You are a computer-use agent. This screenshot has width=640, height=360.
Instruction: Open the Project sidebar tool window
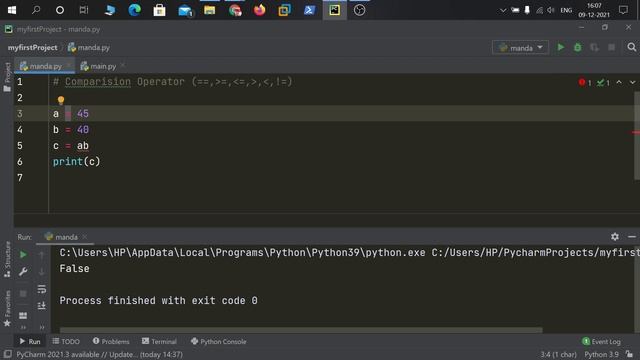click(x=7, y=77)
